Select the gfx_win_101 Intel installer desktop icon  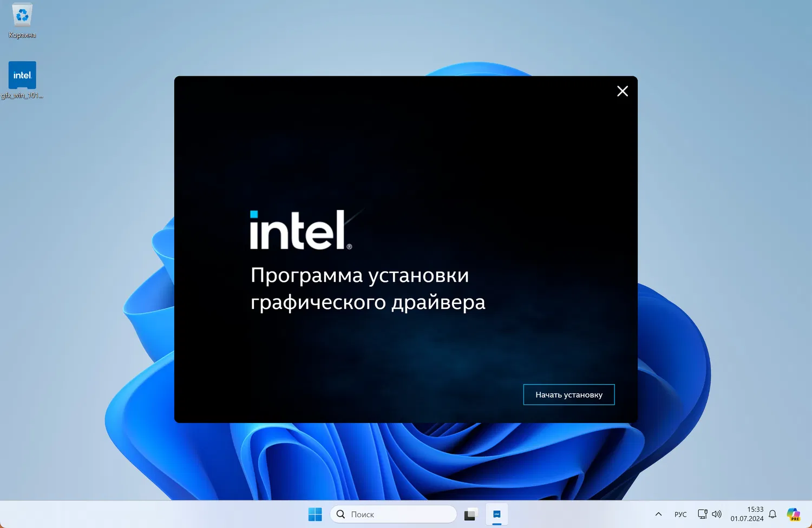click(x=22, y=80)
